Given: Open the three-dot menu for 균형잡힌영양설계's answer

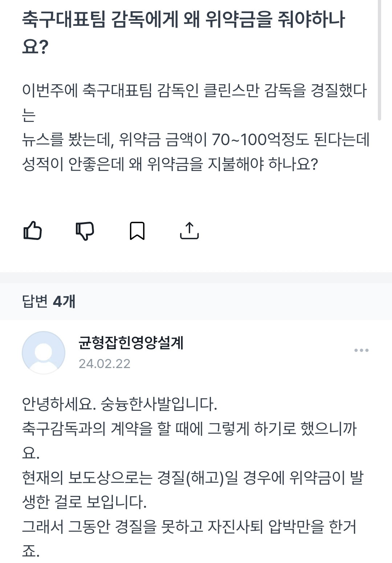Looking at the screenshot, I should [362, 350].
